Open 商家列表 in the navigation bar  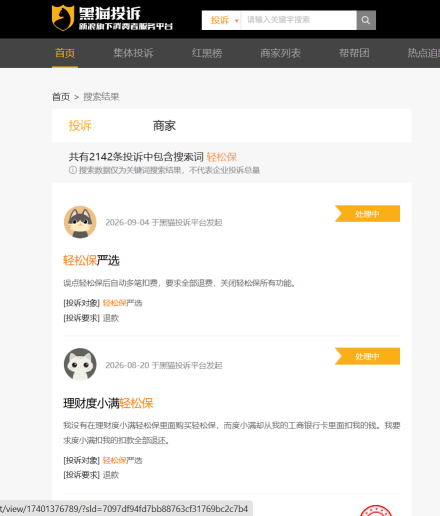(280, 53)
